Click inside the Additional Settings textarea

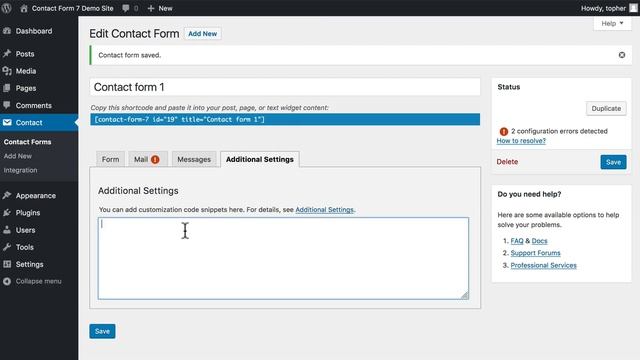coord(283,258)
